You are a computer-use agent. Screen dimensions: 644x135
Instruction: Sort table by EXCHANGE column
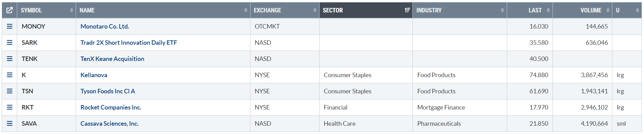pyautogui.click(x=285, y=10)
